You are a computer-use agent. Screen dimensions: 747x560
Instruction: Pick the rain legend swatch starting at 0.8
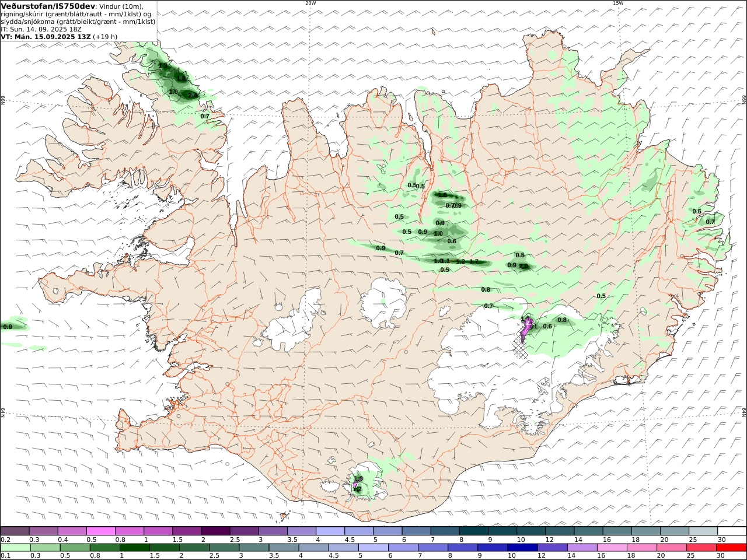(105, 547)
